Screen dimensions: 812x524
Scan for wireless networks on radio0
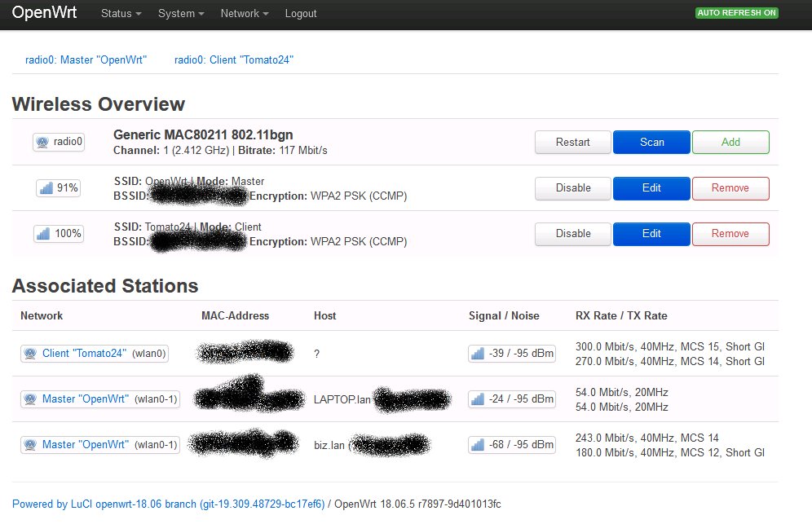(x=651, y=142)
